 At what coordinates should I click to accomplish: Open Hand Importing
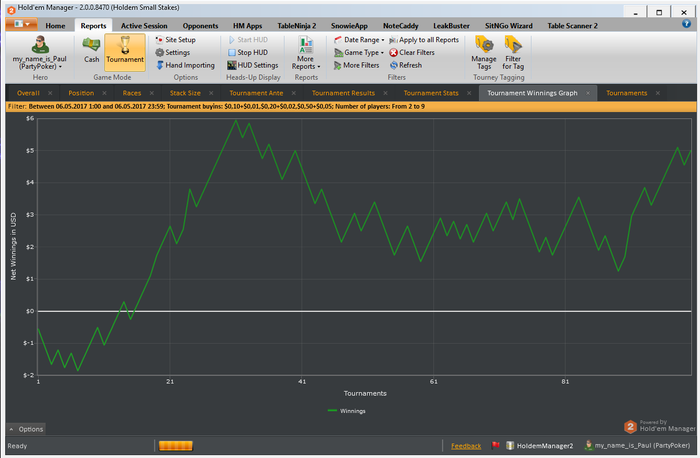[185, 65]
